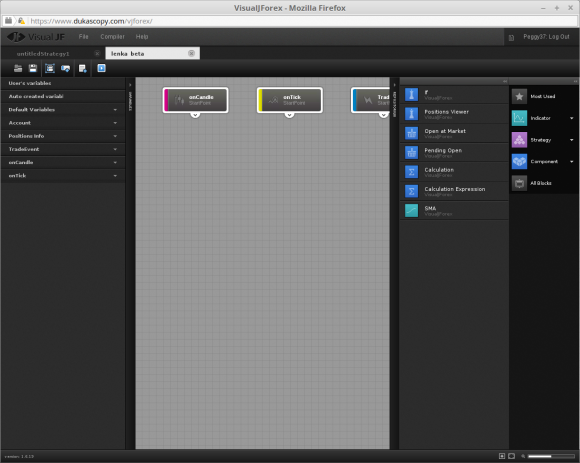The height and width of the screenshot is (463, 580).
Task: Switch to the untitledStrategy1 tab
Action: point(43,54)
